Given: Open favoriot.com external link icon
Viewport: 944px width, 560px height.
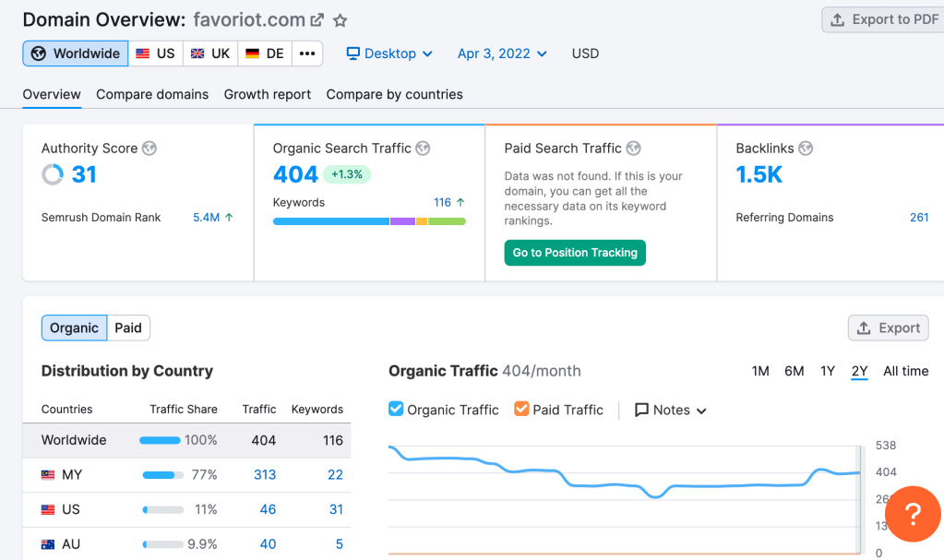Looking at the screenshot, I should [x=317, y=20].
